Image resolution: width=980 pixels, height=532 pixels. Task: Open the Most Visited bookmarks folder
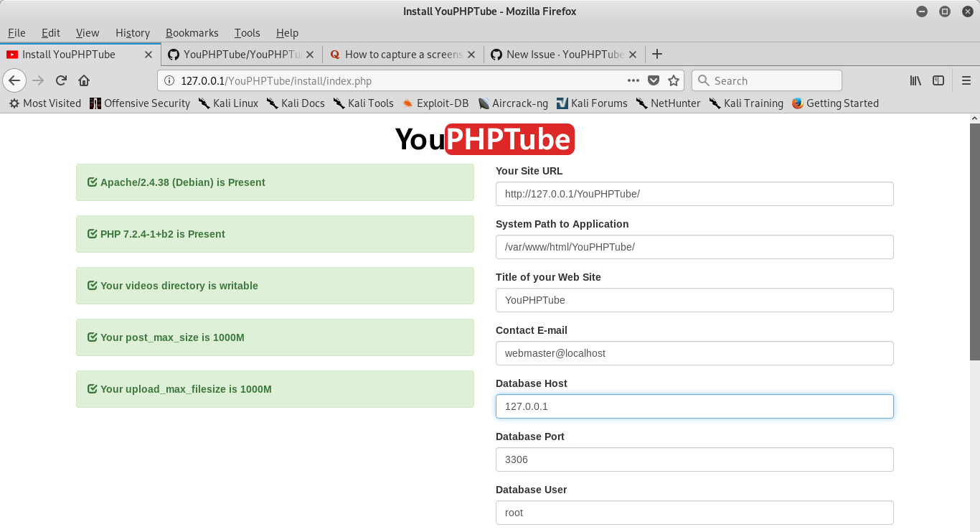pos(44,103)
